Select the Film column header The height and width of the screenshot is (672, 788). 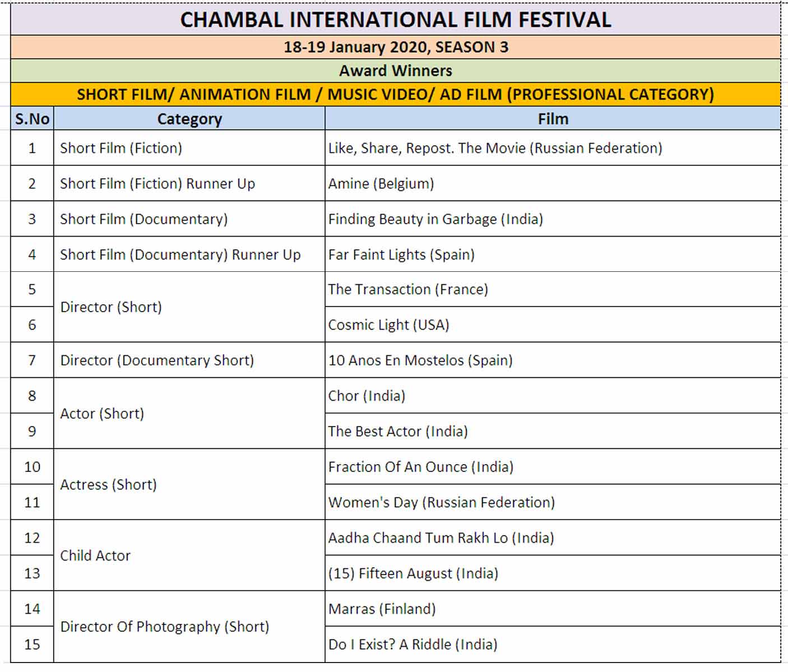coord(553,118)
